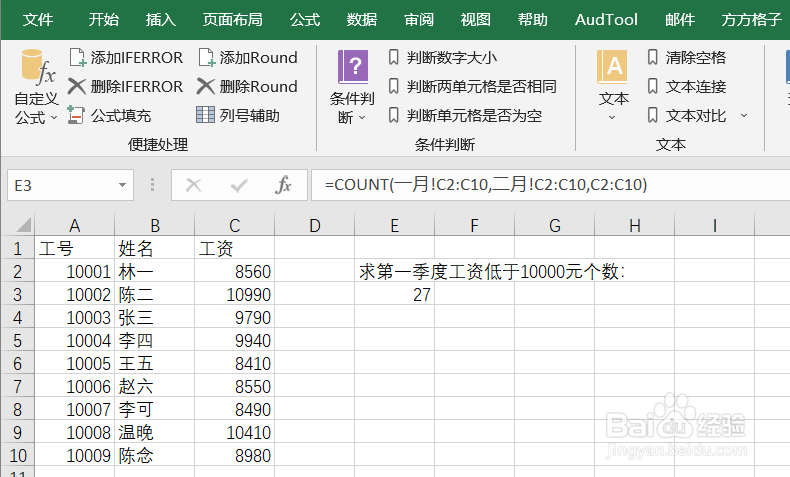Viewport: 790px width, 477px height.
Task: Switch to the 帮助 ribbon tab
Action: pyautogui.click(x=533, y=20)
